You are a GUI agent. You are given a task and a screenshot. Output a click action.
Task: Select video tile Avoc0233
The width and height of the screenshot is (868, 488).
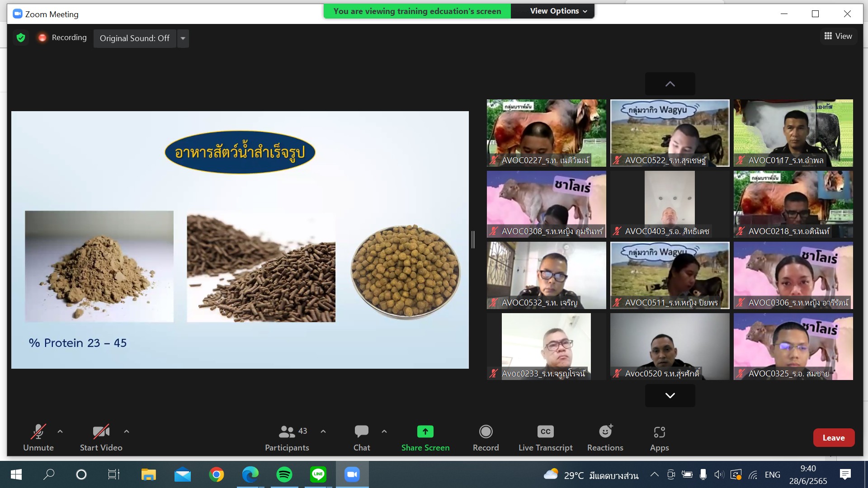(x=546, y=347)
